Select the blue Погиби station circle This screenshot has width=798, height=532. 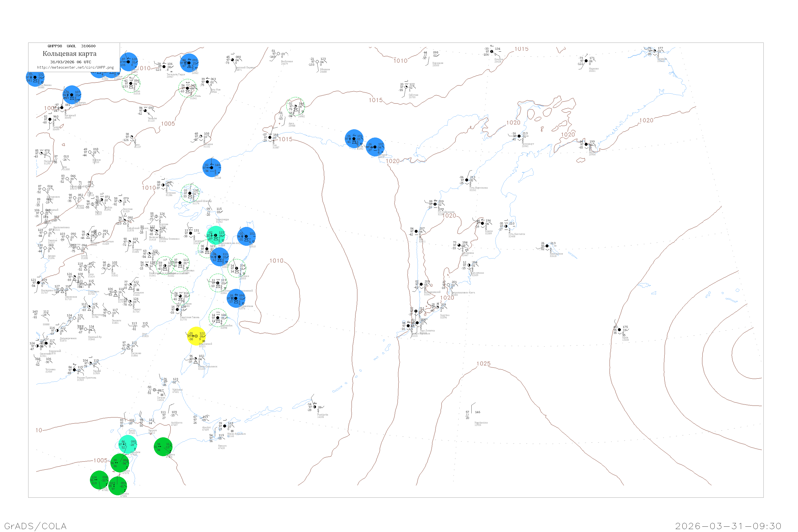click(219, 256)
